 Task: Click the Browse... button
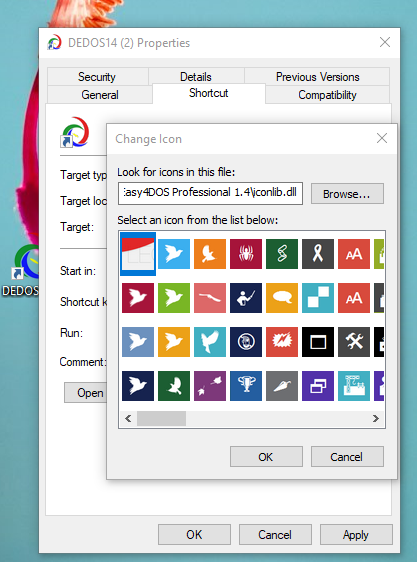[x=347, y=194]
